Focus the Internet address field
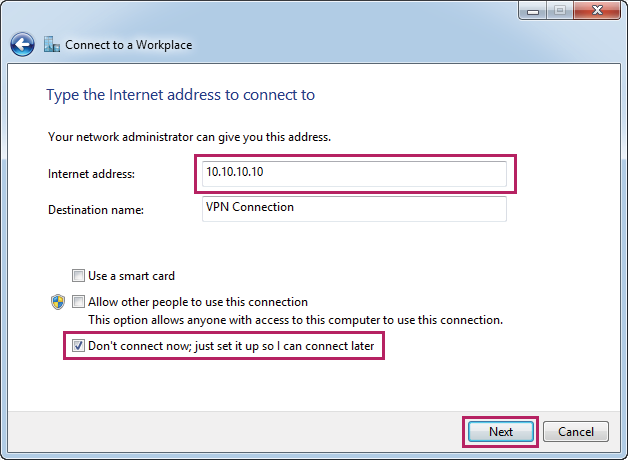This screenshot has width=628, height=460. [x=354, y=173]
